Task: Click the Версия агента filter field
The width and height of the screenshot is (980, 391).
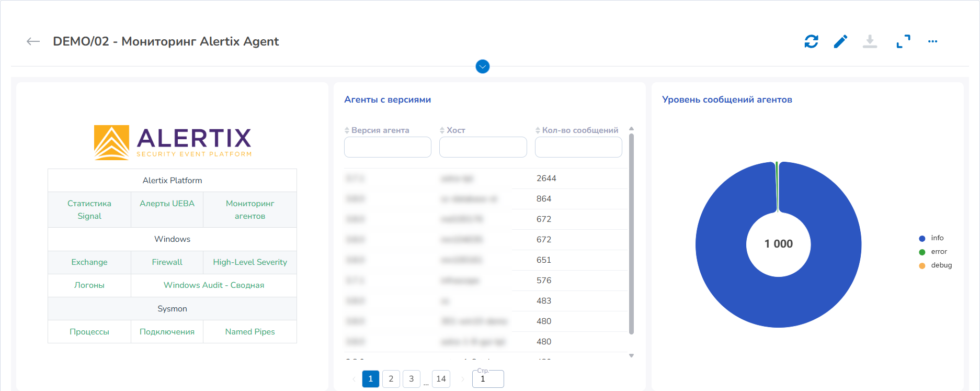Action: (388, 147)
